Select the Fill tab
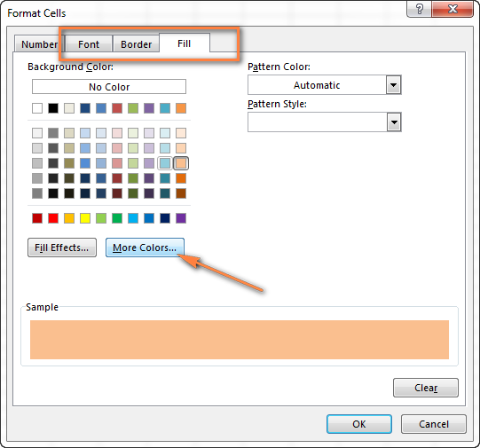480x448 pixels. [x=185, y=43]
